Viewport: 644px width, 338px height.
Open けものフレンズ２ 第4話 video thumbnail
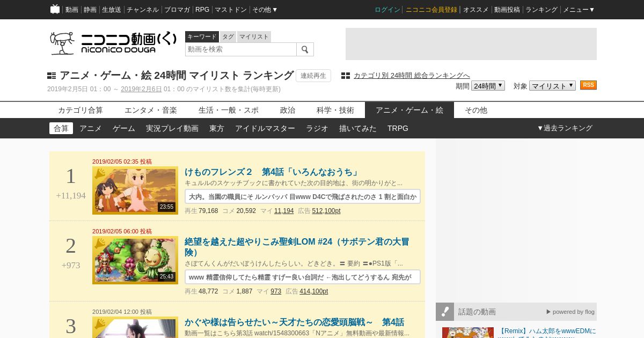(x=135, y=190)
